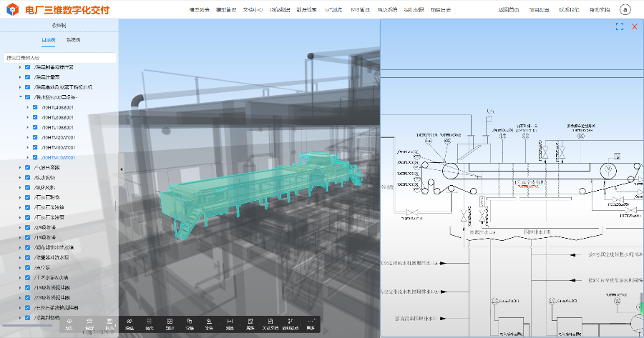Expand the /J0HTM30AT001 tree node
This screenshot has width=644, height=338.
coord(28,147)
